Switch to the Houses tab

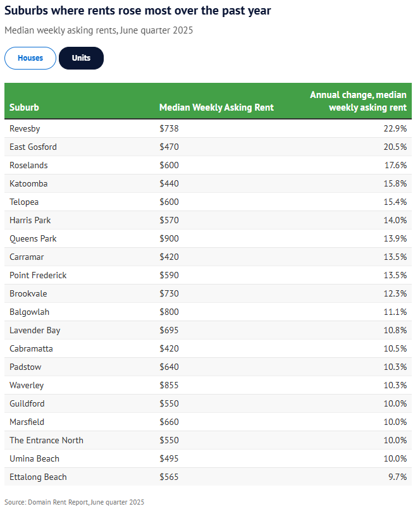[30, 58]
